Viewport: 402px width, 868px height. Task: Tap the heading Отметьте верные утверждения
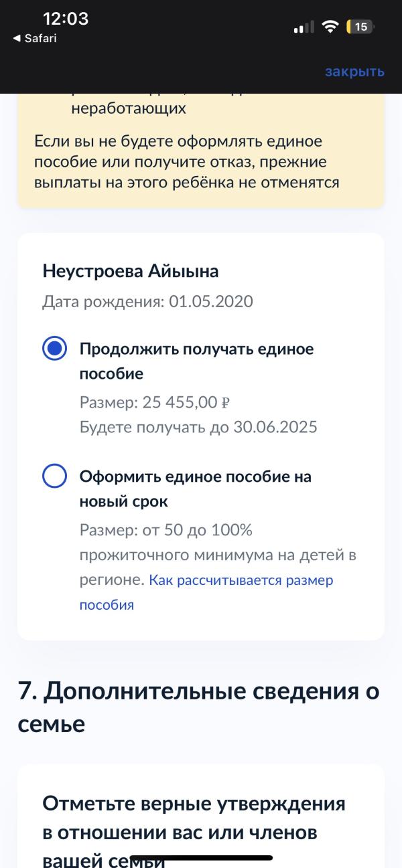[x=195, y=830]
